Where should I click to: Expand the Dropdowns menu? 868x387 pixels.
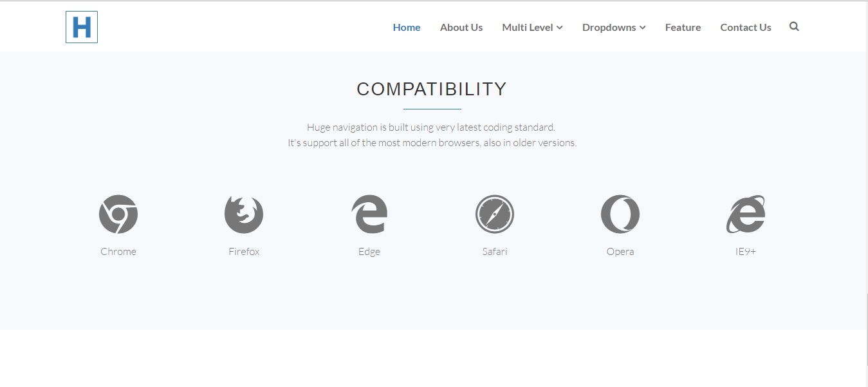pos(614,27)
